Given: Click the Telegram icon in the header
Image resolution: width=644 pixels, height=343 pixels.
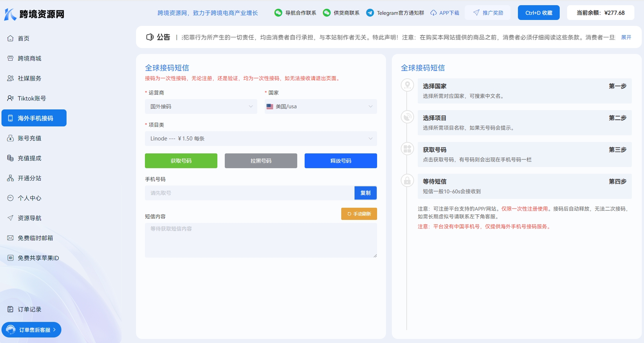Looking at the screenshot, I should 370,13.
